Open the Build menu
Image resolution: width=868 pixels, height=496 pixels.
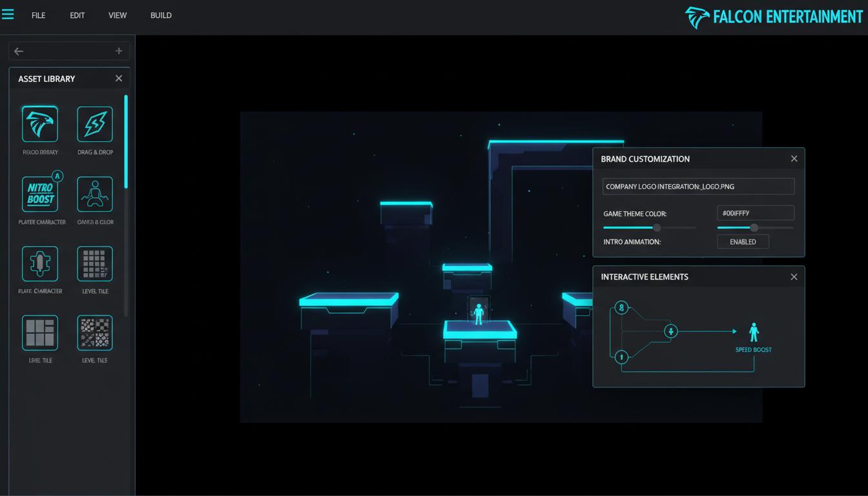tap(161, 15)
